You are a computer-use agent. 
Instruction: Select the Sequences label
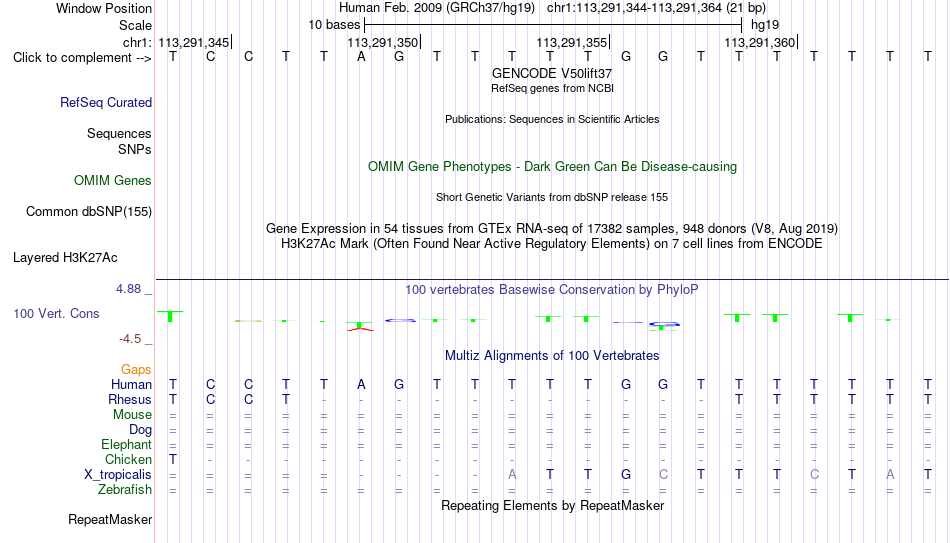pos(119,133)
